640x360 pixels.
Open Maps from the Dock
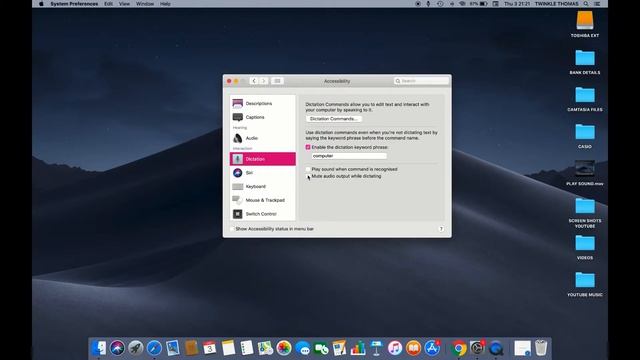pos(265,348)
